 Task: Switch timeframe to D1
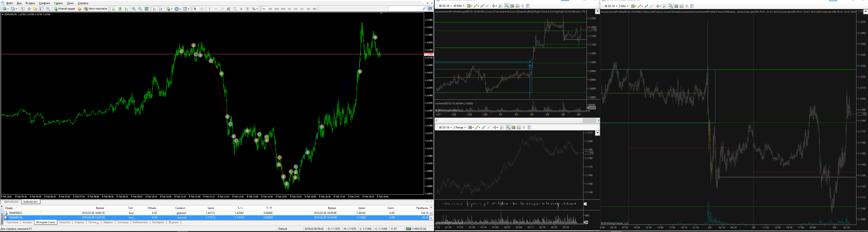pyautogui.click(x=302, y=9)
